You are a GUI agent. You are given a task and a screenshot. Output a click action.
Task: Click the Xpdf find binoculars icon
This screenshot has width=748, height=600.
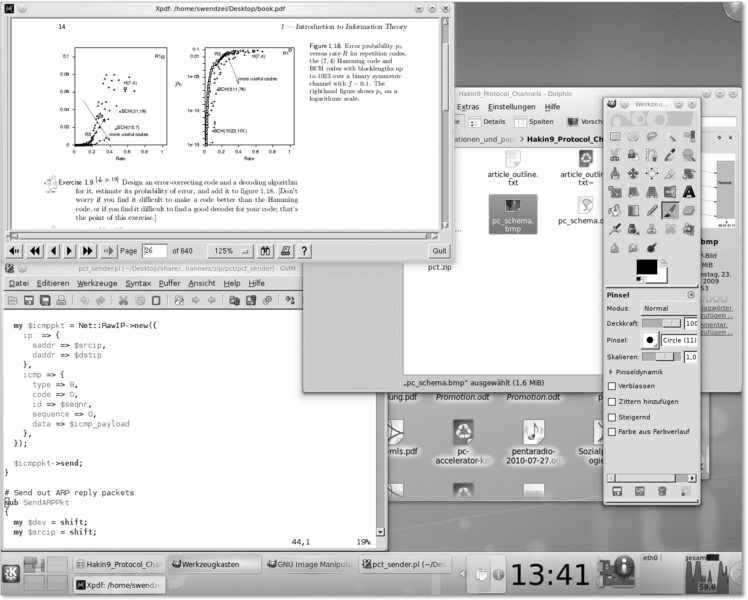point(266,251)
